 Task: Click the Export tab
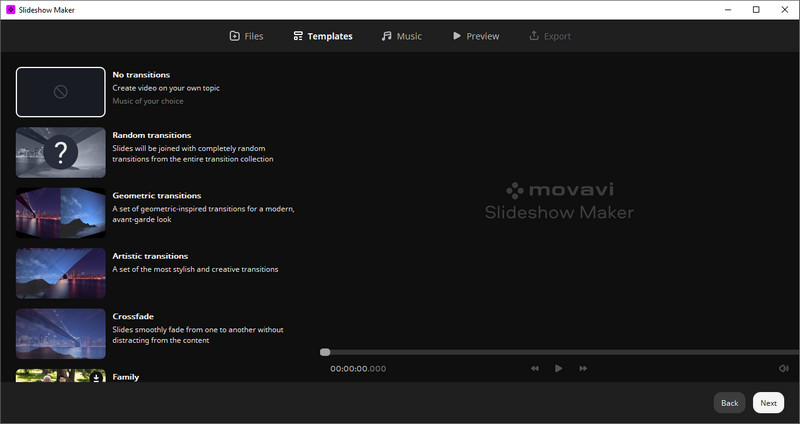click(x=549, y=36)
